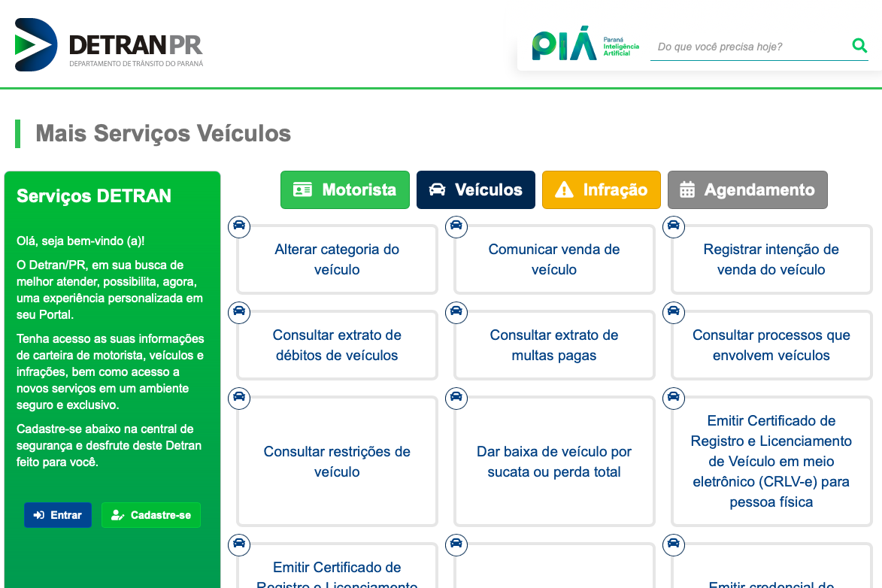Viewport: 882px width, 588px height.
Task: Select the Veículos tab
Action: (x=476, y=190)
